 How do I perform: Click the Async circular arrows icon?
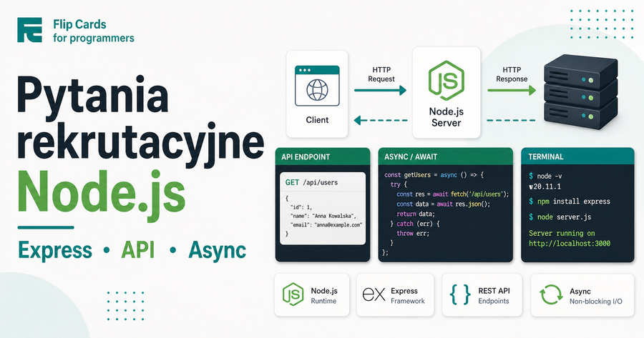coord(551,294)
